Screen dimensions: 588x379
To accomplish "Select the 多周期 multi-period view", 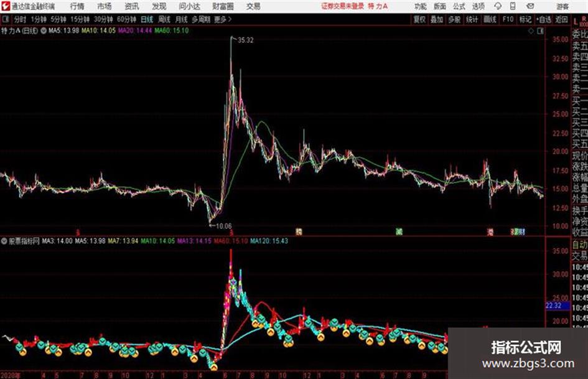I will (x=201, y=19).
